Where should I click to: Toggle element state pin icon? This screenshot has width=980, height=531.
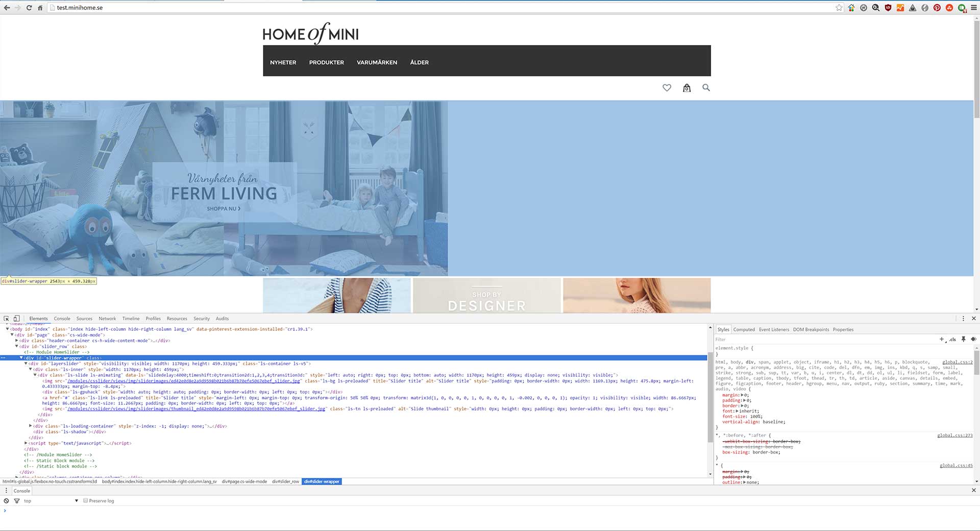pyautogui.click(x=964, y=339)
